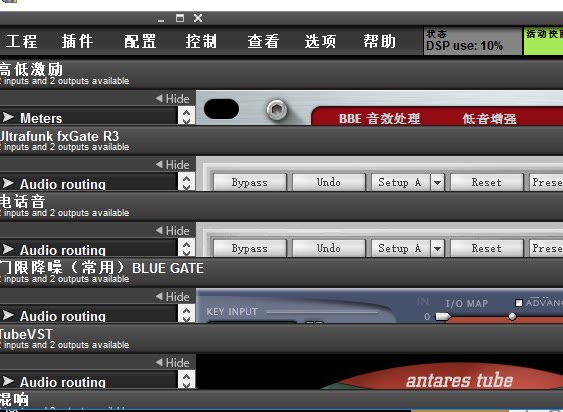Hide the 高低激励 plugin panel
This screenshot has height=412, width=563.
173,98
